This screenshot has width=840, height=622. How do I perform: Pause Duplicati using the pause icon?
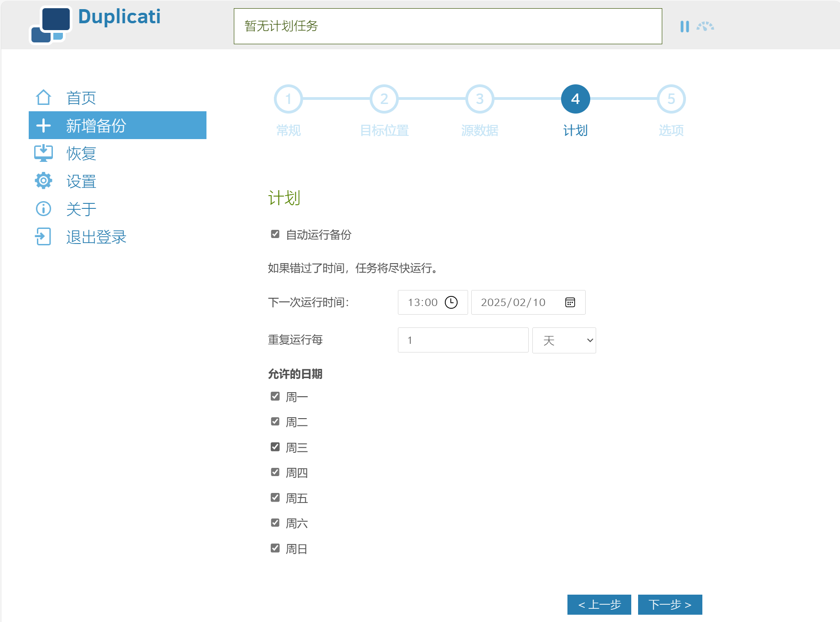tap(684, 26)
